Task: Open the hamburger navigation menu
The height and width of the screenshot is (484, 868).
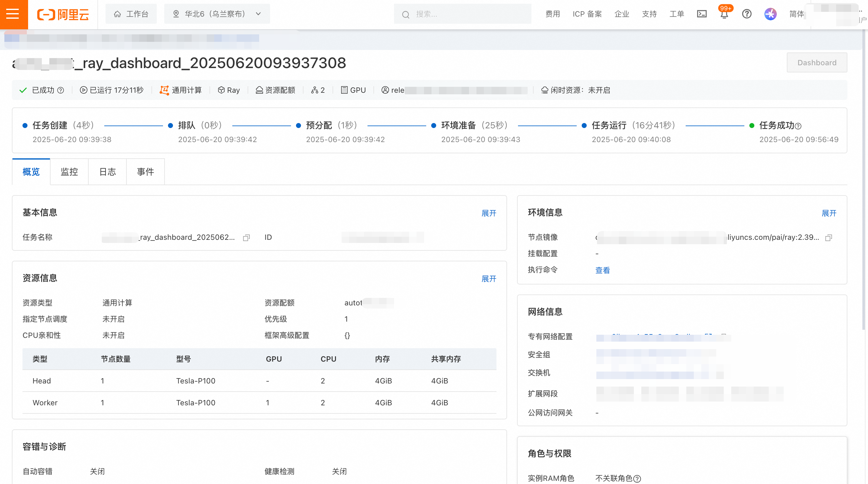Action: [x=13, y=14]
